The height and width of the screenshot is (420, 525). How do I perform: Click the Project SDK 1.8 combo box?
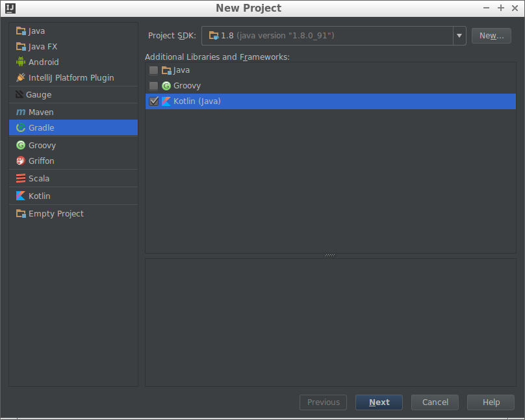tap(327, 36)
